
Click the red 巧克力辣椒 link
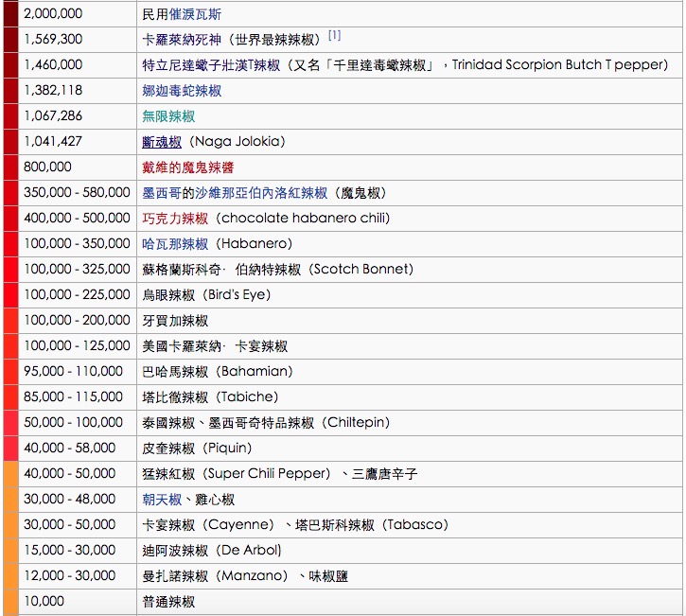point(175,219)
